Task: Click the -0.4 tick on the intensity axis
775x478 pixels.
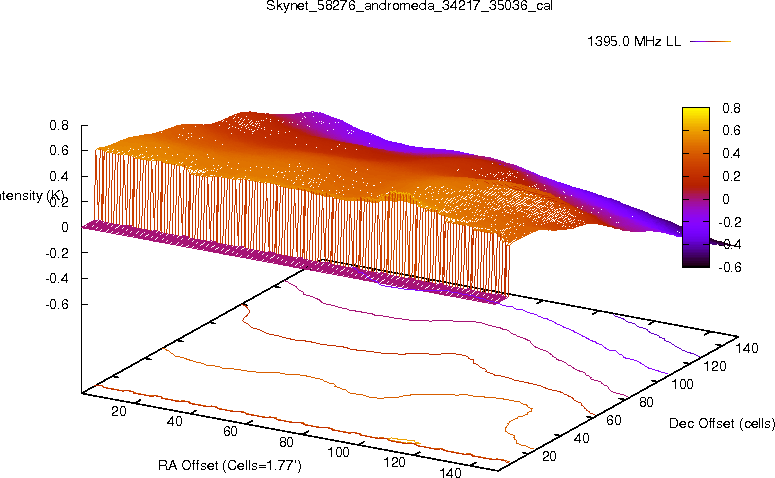Action: point(57,278)
